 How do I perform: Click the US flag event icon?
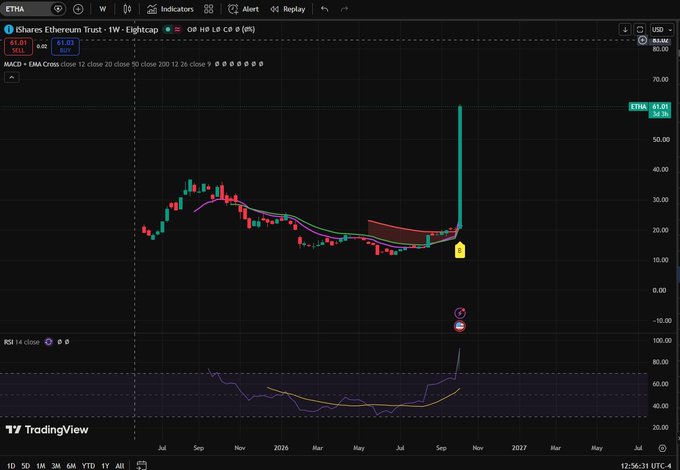[460, 326]
